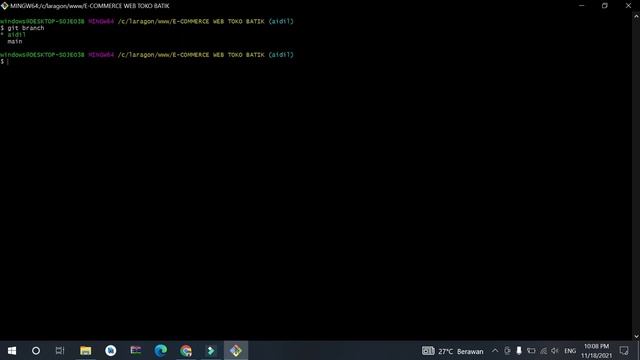Open clock showing 10:08 PM
This screenshot has width=640, height=360.
coord(596,351)
